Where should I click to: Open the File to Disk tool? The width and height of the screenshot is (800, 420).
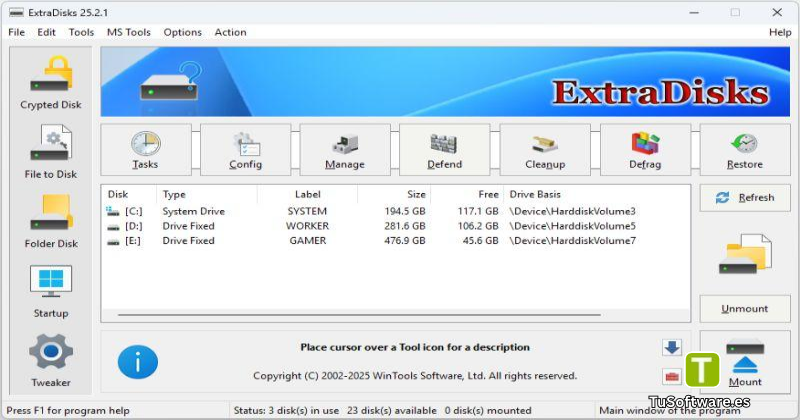click(51, 152)
